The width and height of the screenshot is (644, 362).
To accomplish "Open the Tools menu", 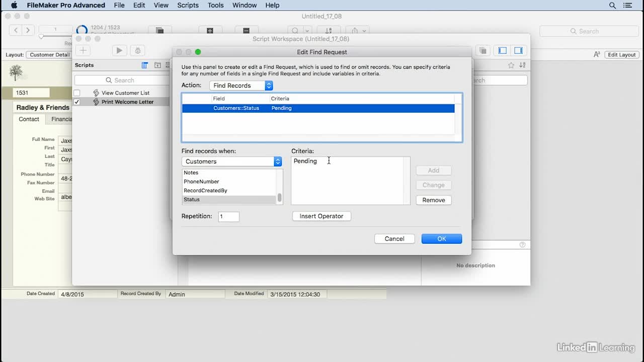I will [x=215, y=5].
